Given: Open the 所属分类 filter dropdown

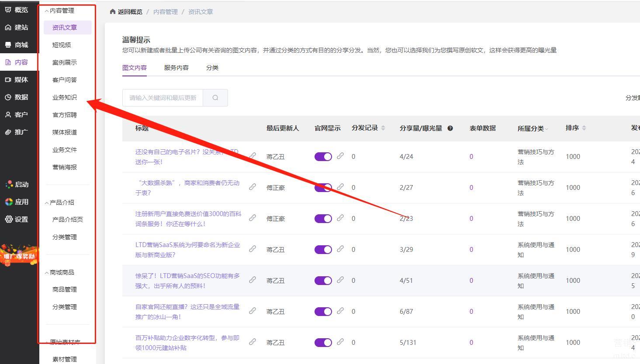Looking at the screenshot, I should [546, 129].
